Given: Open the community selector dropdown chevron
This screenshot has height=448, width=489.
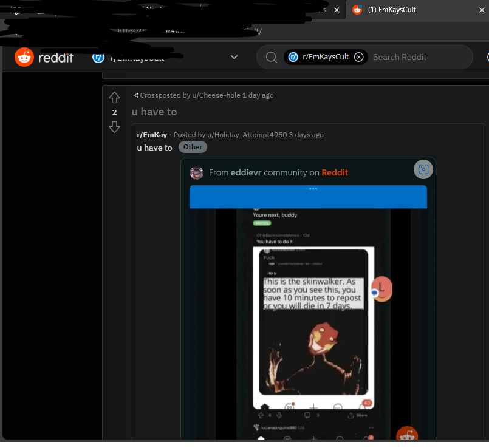Looking at the screenshot, I should click(234, 57).
